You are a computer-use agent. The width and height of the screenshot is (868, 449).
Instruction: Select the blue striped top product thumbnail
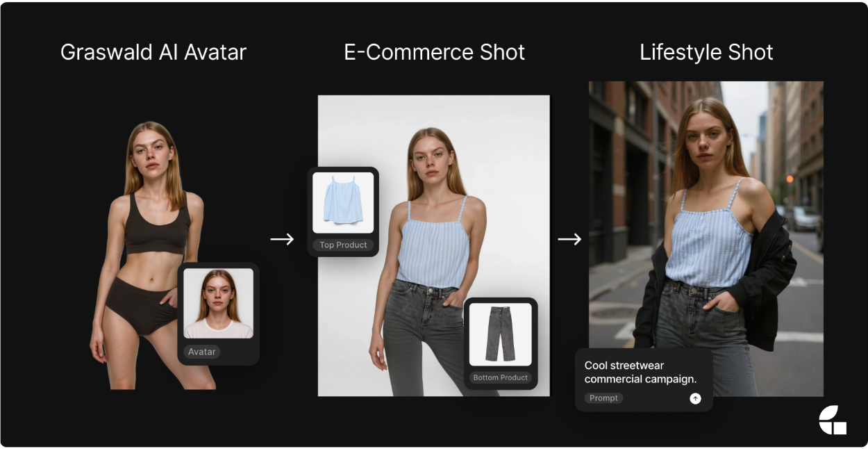click(x=343, y=202)
